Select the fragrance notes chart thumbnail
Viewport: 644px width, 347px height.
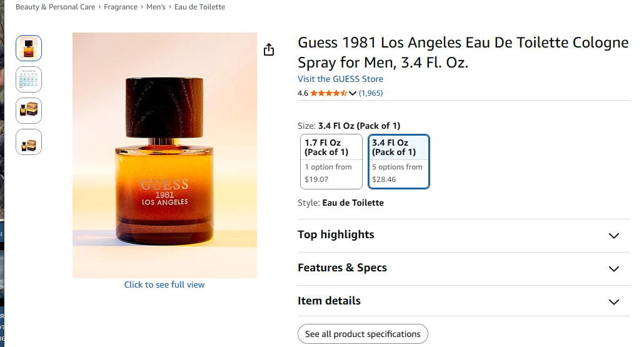pos(29,79)
